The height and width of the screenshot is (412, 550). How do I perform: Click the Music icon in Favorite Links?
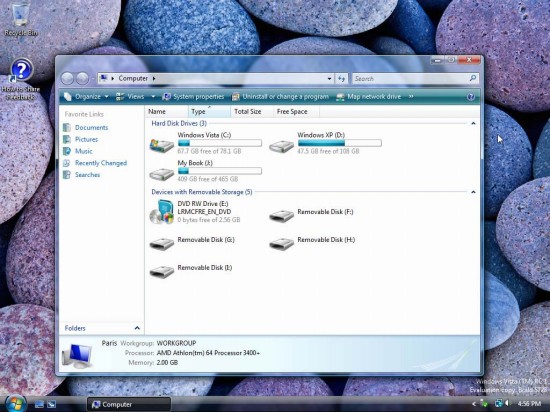click(x=67, y=151)
